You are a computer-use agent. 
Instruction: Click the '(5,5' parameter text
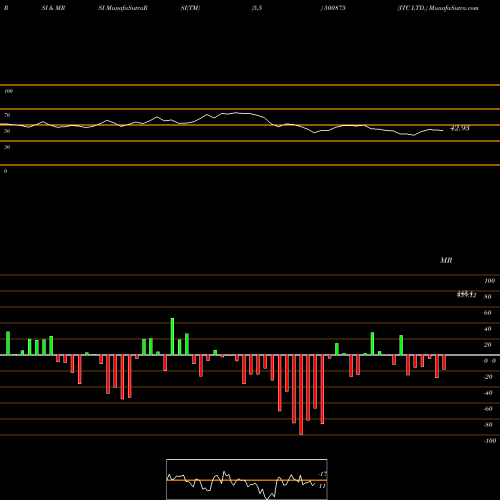click(x=257, y=8)
